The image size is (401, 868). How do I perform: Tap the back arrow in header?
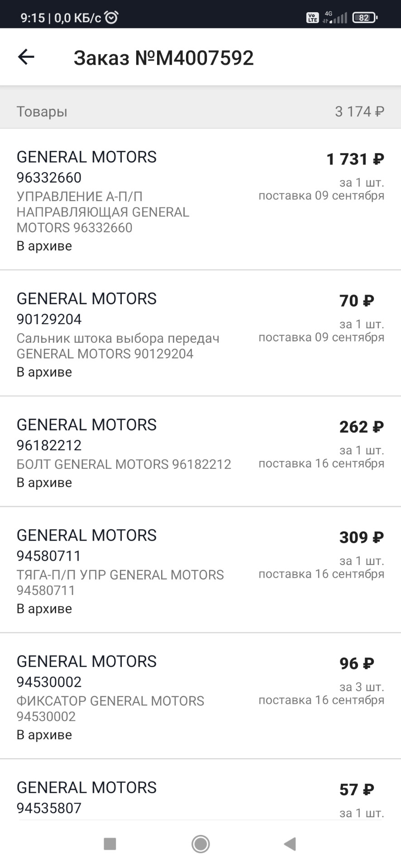26,57
